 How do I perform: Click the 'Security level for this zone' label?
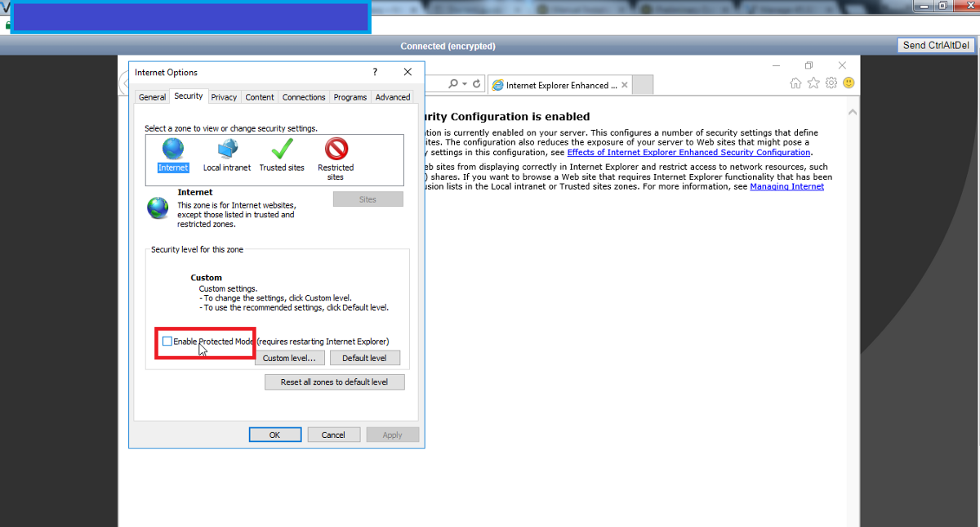(x=197, y=249)
